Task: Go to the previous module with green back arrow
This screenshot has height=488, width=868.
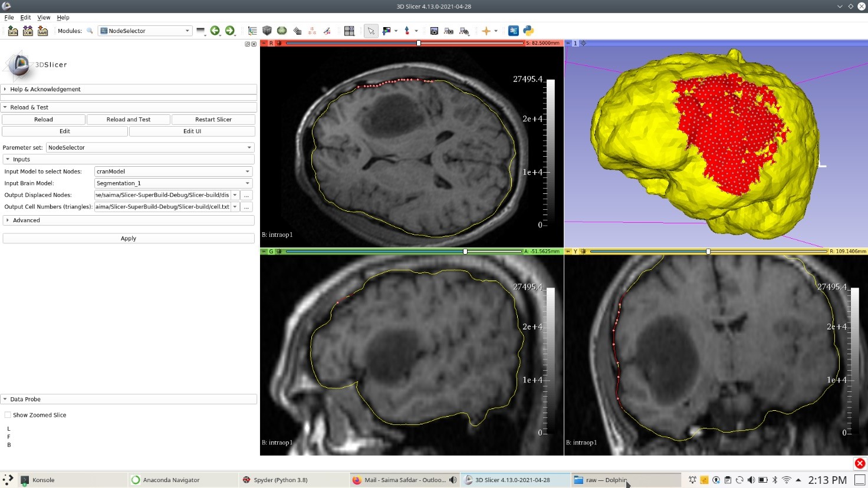Action: 215,31
